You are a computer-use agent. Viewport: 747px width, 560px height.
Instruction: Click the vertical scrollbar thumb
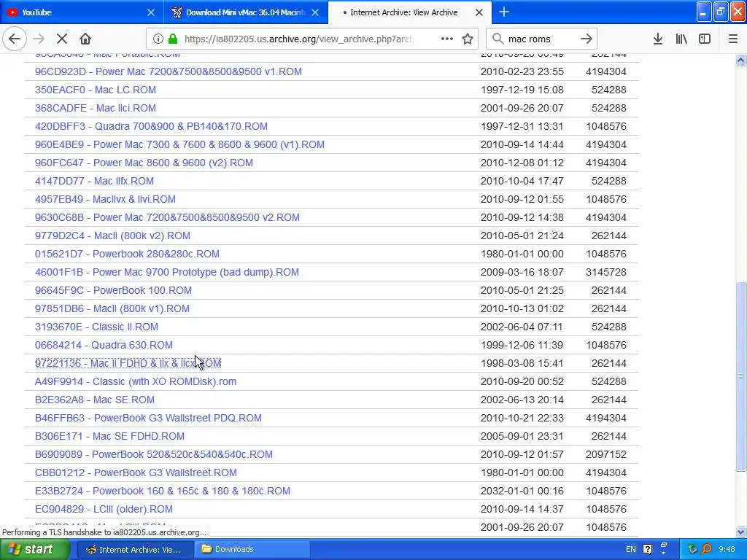(741, 376)
